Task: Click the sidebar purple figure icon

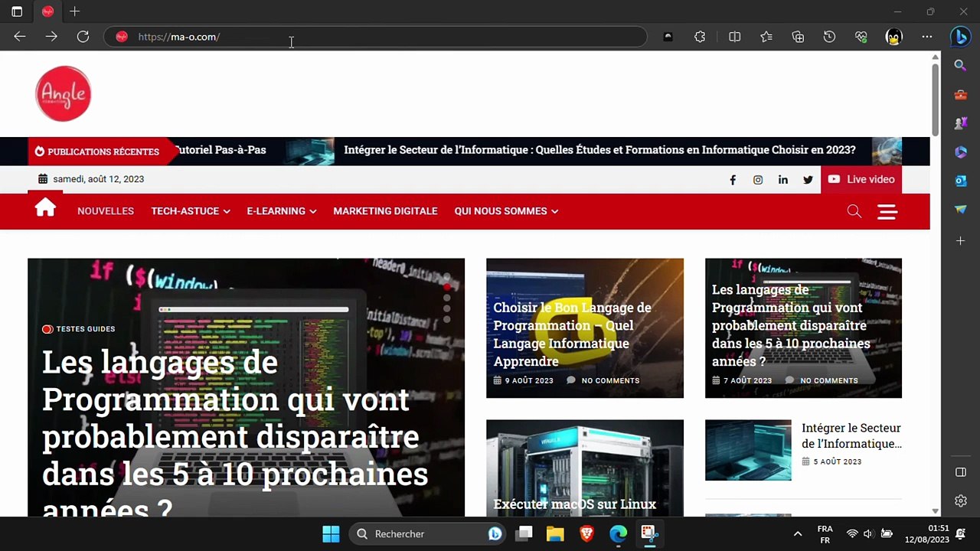Action: 960,123
